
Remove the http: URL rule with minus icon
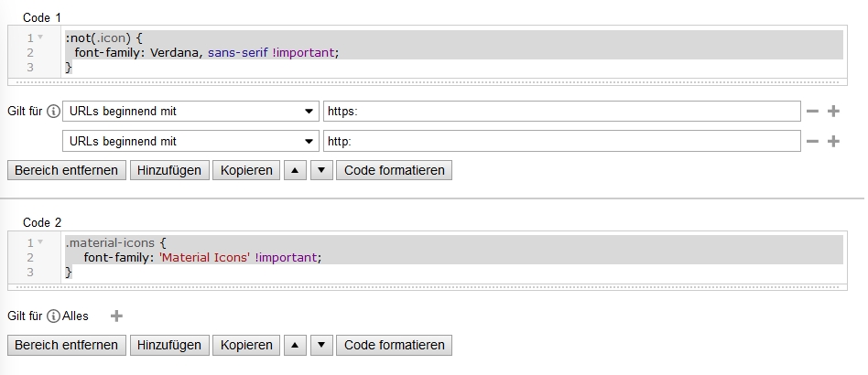tap(812, 142)
